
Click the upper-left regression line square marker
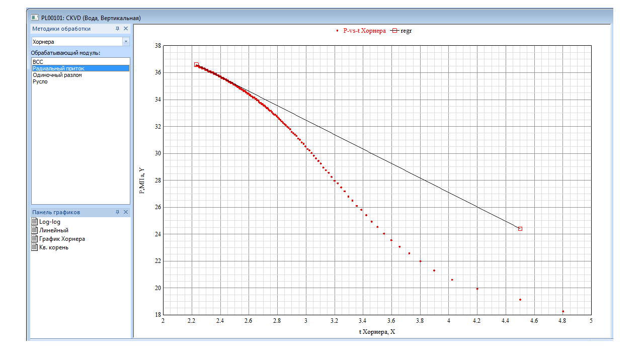196,65
